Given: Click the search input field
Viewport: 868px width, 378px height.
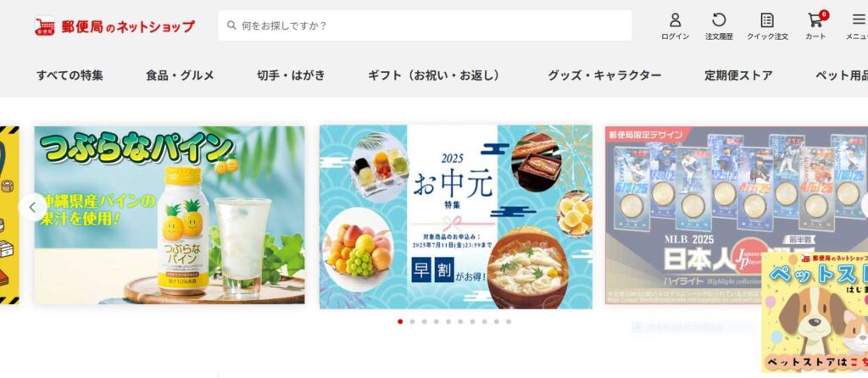Looking at the screenshot, I should [425, 25].
